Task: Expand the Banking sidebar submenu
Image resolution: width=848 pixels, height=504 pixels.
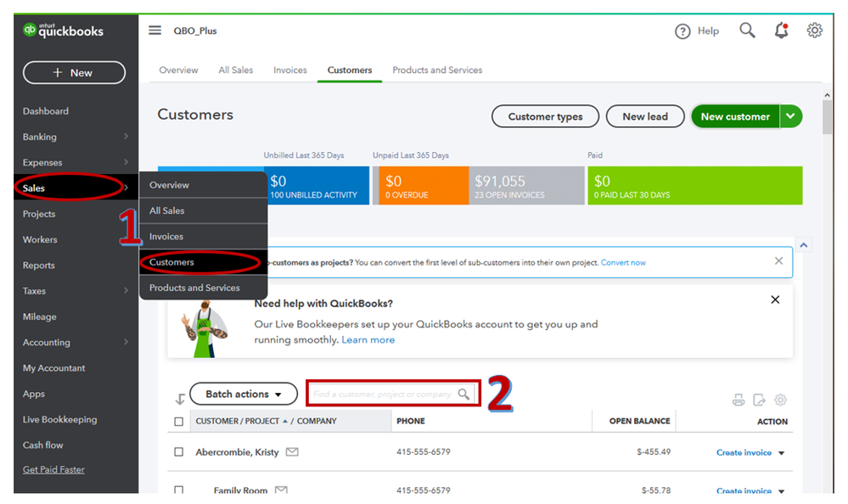Action: click(126, 137)
